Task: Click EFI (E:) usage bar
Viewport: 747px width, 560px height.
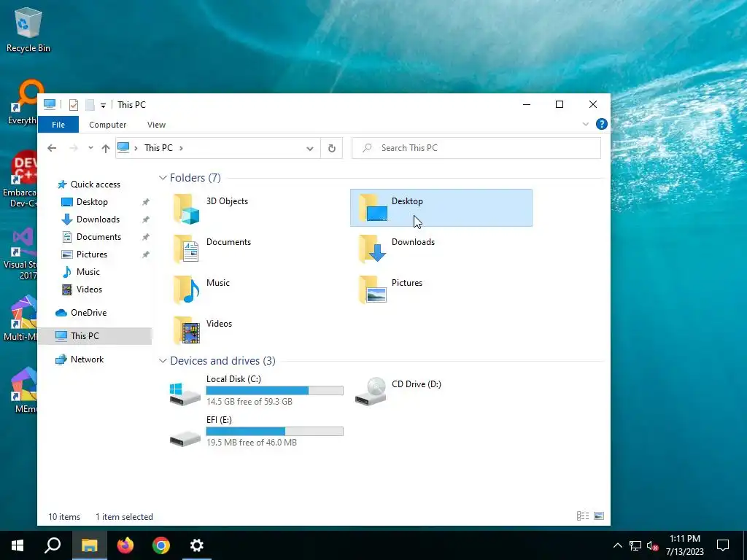Action: click(x=274, y=432)
